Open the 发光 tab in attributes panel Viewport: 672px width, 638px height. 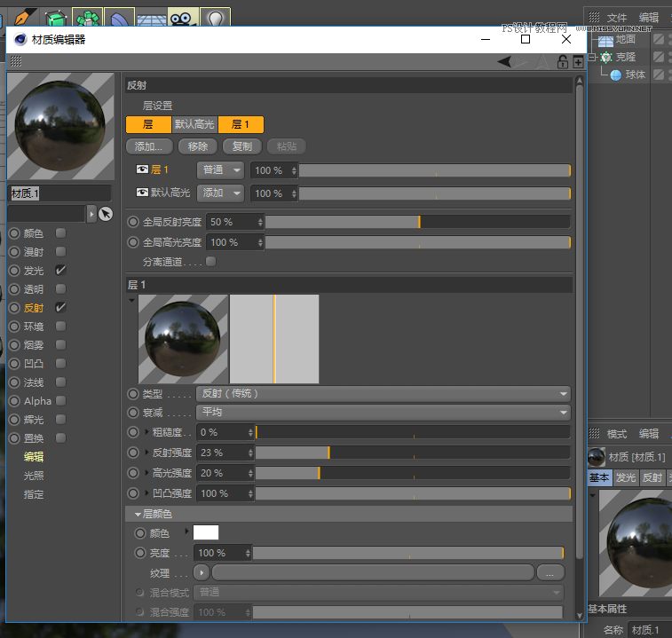[x=626, y=478]
